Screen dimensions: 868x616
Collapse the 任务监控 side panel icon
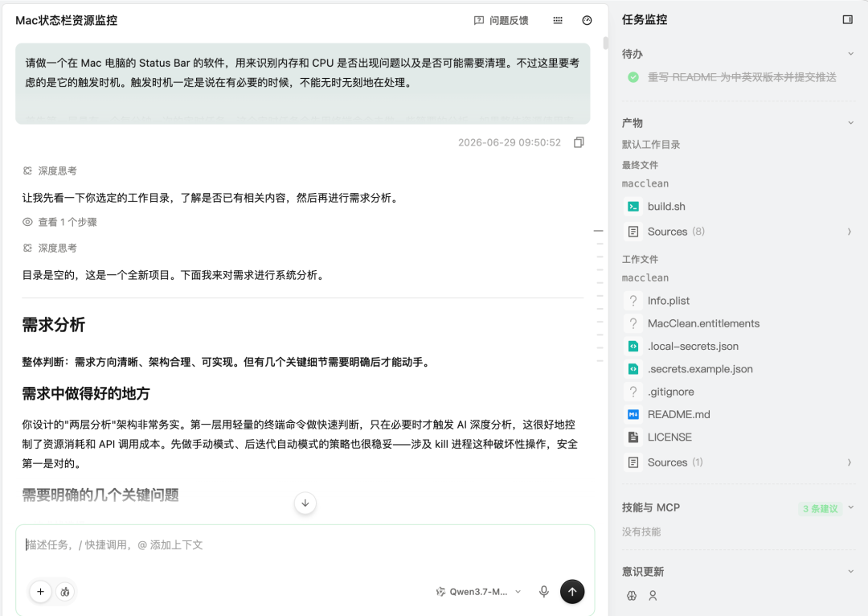[x=847, y=19]
